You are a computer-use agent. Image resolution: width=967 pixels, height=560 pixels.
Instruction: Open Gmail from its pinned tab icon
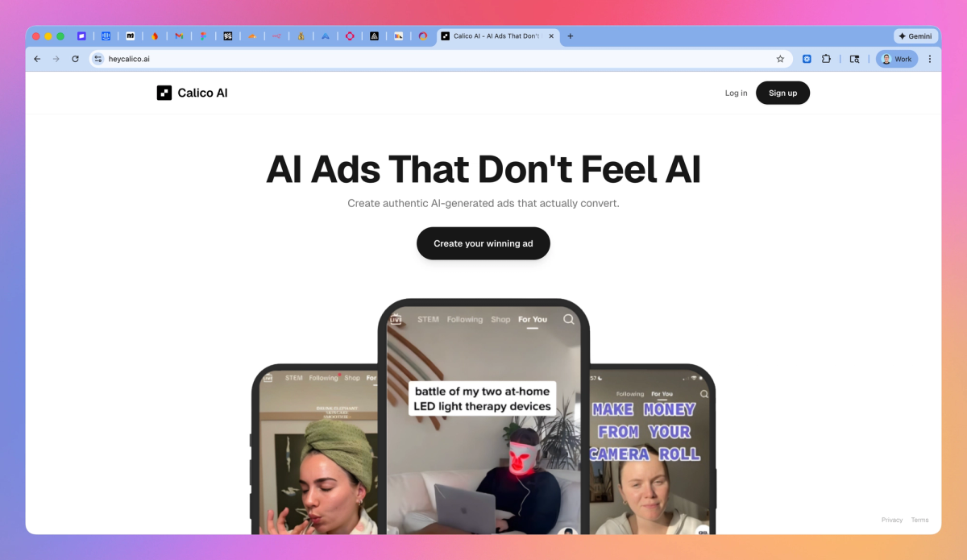[179, 35]
